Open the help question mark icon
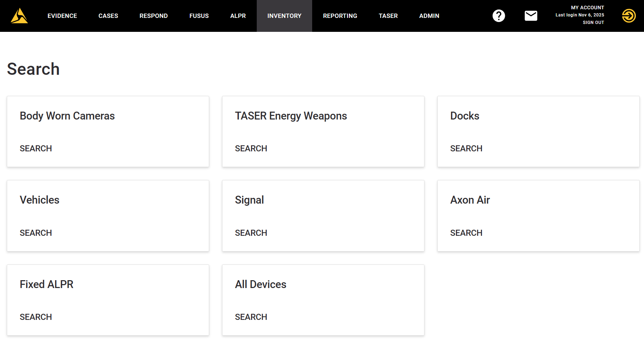This screenshot has width=644, height=346. [x=498, y=16]
